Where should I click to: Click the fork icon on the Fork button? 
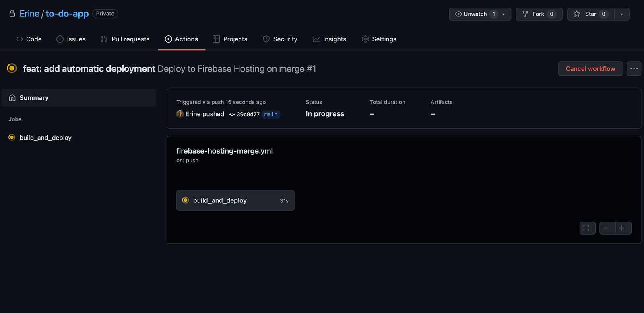coord(525,14)
